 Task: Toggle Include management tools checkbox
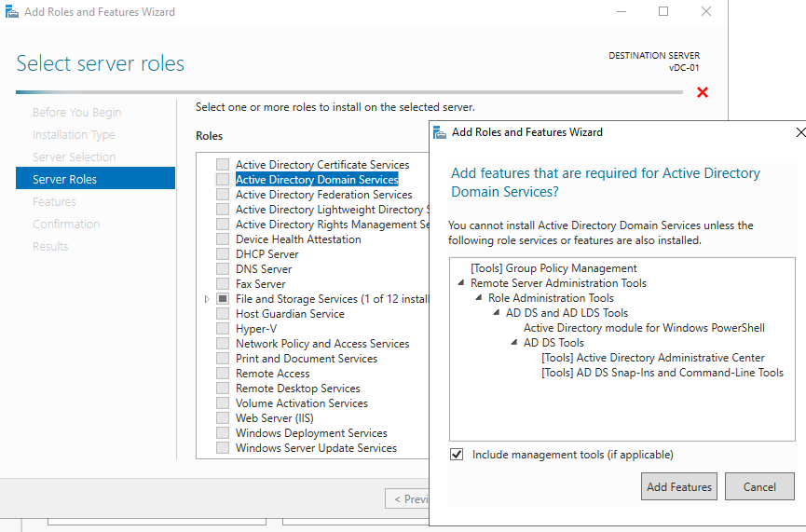pyautogui.click(x=457, y=455)
